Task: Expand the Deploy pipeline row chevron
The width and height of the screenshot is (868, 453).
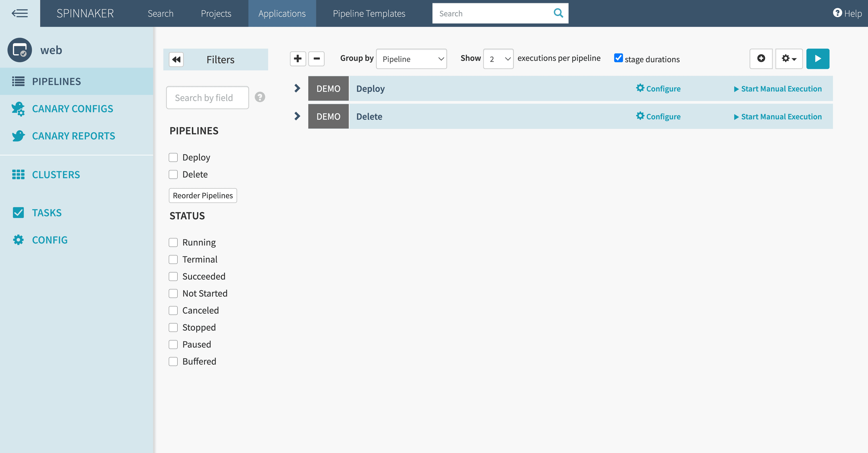Action: [297, 88]
